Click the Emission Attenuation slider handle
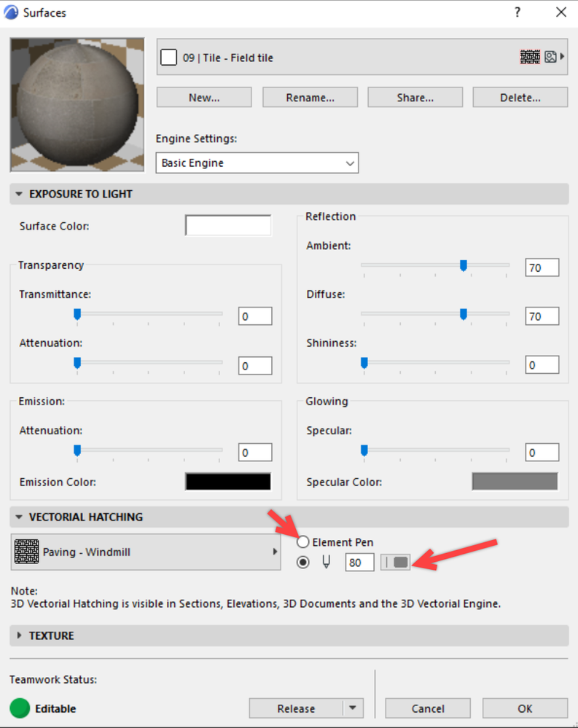Viewport: 578px width, 728px height. 77,450
